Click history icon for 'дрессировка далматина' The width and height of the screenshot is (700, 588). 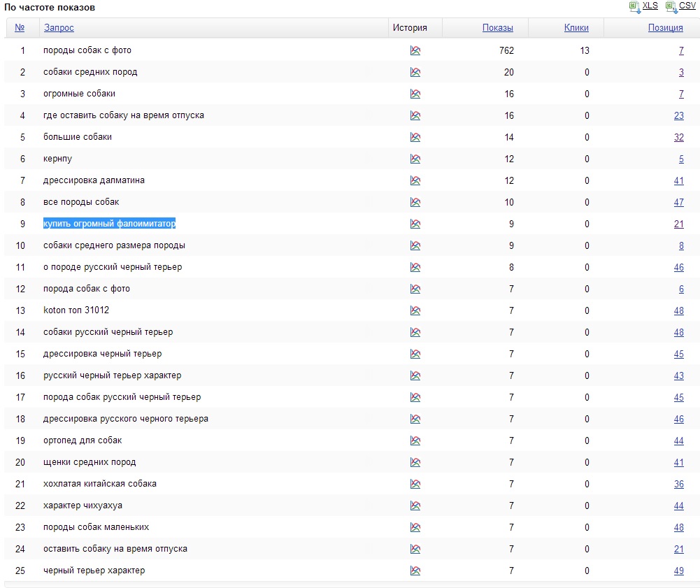coord(415,180)
